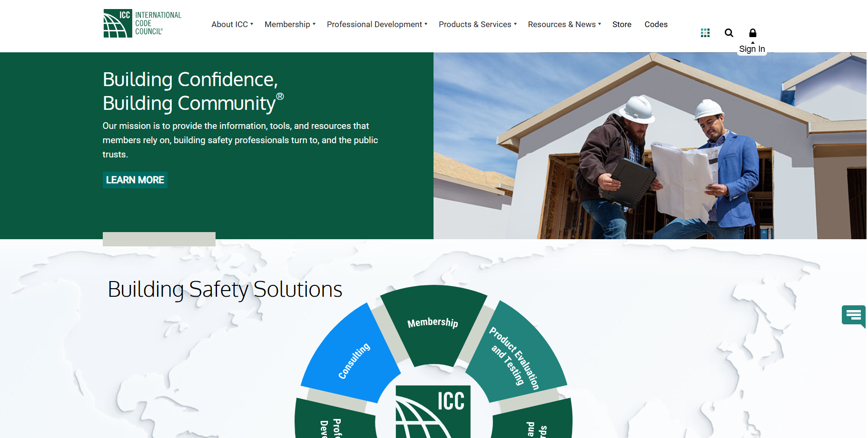
Task: Click the LEARN MORE button
Action: [135, 180]
